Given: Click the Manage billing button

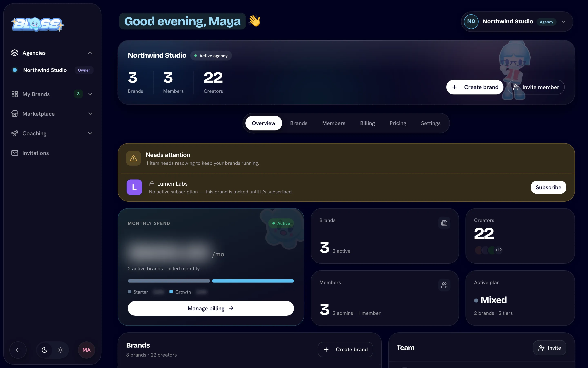Looking at the screenshot, I should (x=211, y=308).
